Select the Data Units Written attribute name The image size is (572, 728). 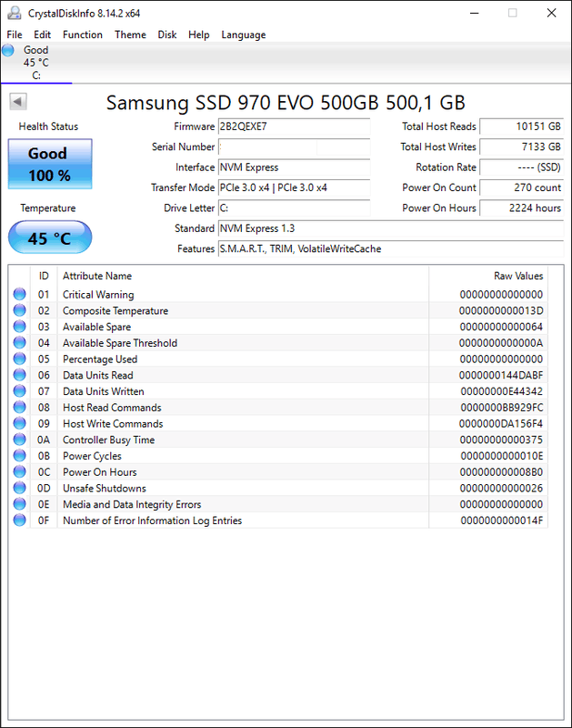point(104,391)
